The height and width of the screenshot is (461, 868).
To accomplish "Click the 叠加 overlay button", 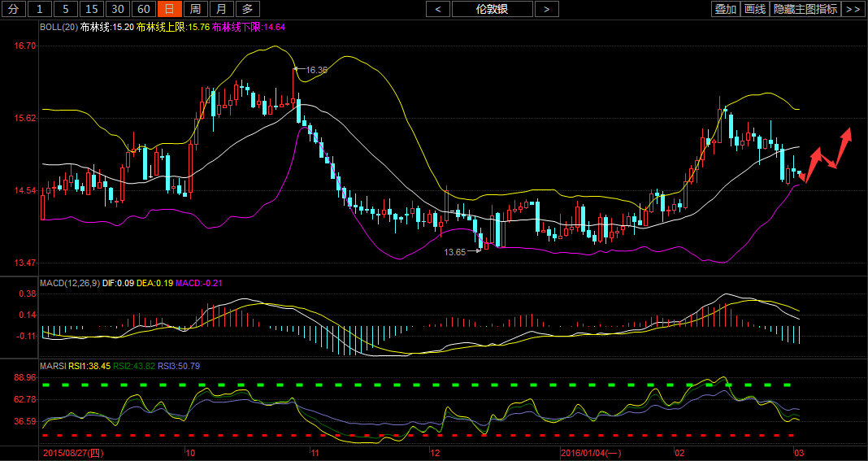I will tap(725, 9).
